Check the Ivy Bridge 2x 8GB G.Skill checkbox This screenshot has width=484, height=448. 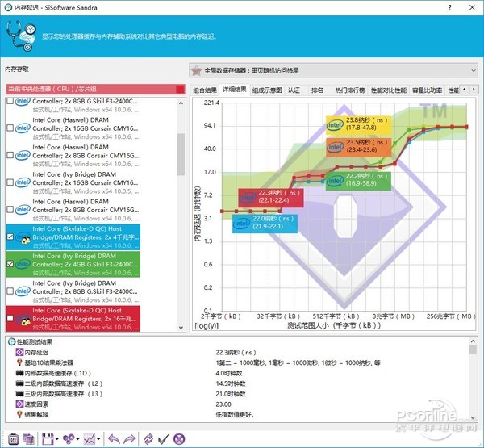click(x=10, y=291)
